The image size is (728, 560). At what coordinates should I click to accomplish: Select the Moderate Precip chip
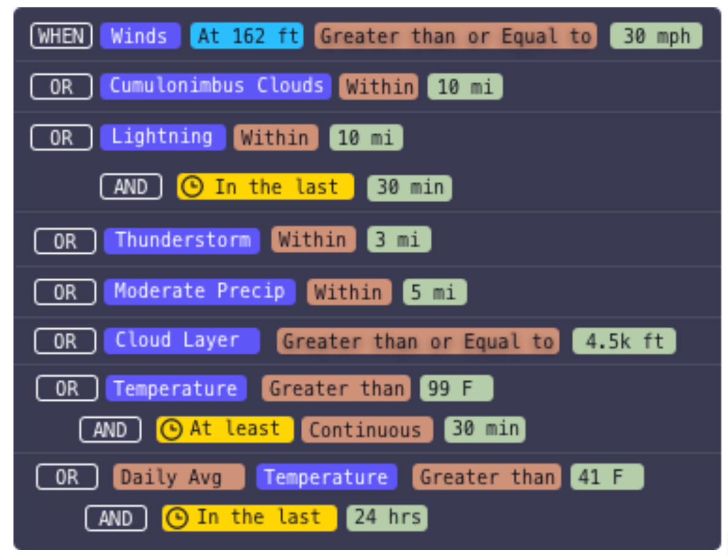click(199, 292)
